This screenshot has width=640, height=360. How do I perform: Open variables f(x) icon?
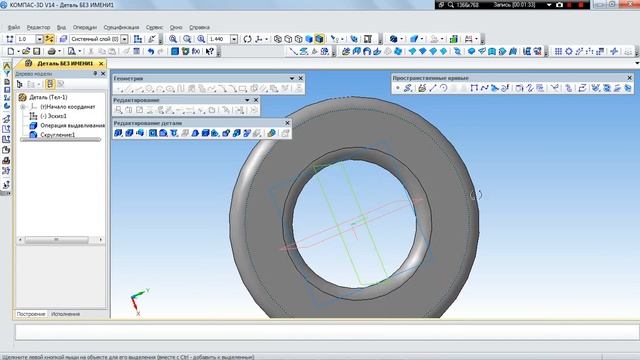tap(196, 51)
